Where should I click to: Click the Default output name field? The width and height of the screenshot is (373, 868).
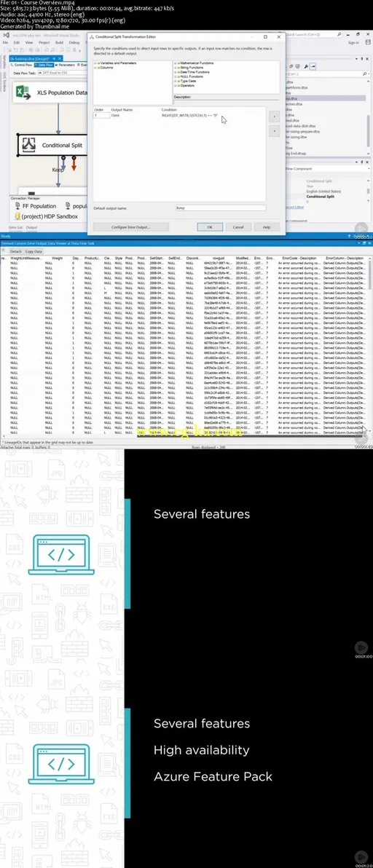(220, 208)
